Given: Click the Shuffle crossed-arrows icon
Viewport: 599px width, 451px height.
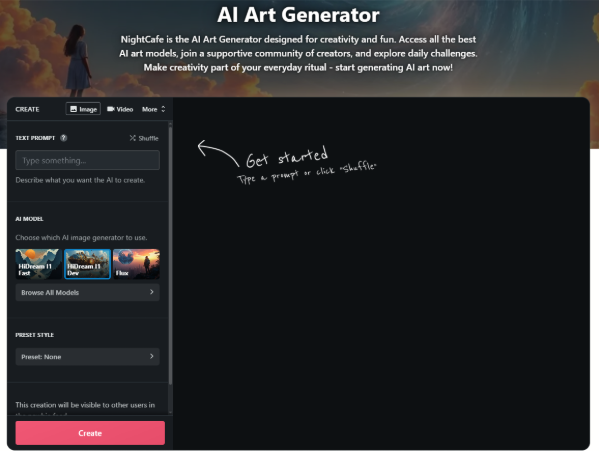Looking at the screenshot, I should click(133, 138).
